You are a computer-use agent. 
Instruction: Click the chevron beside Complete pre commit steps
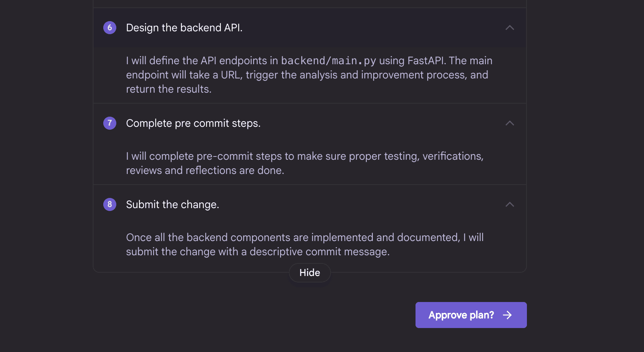pyautogui.click(x=509, y=123)
